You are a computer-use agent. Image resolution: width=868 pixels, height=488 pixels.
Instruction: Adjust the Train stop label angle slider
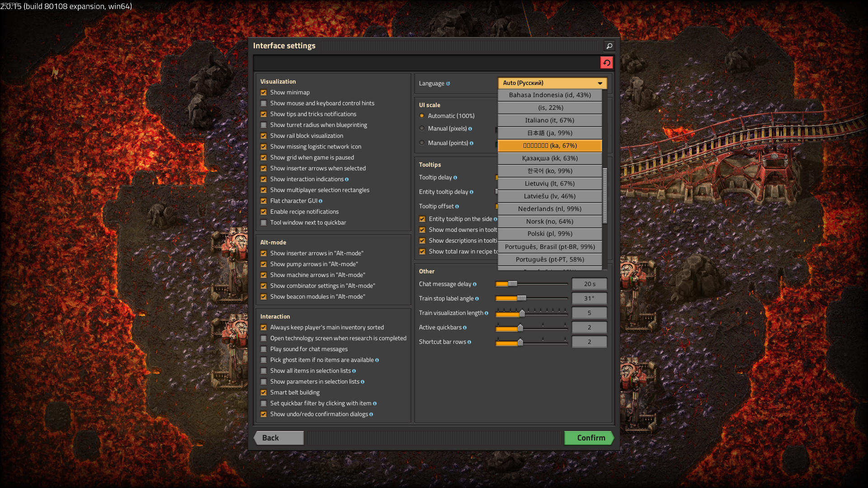(532, 298)
